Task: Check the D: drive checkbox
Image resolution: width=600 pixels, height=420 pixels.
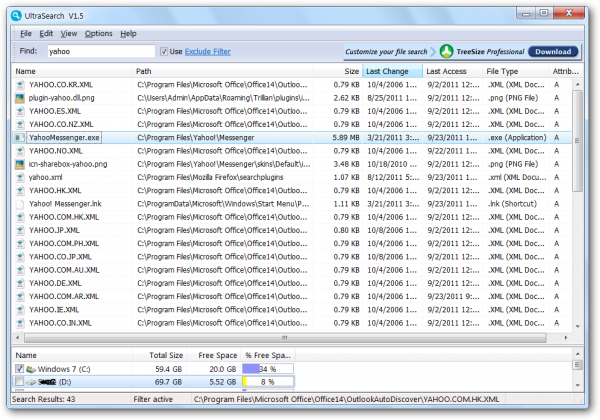Action: pyautogui.click(x=19, y=382)
